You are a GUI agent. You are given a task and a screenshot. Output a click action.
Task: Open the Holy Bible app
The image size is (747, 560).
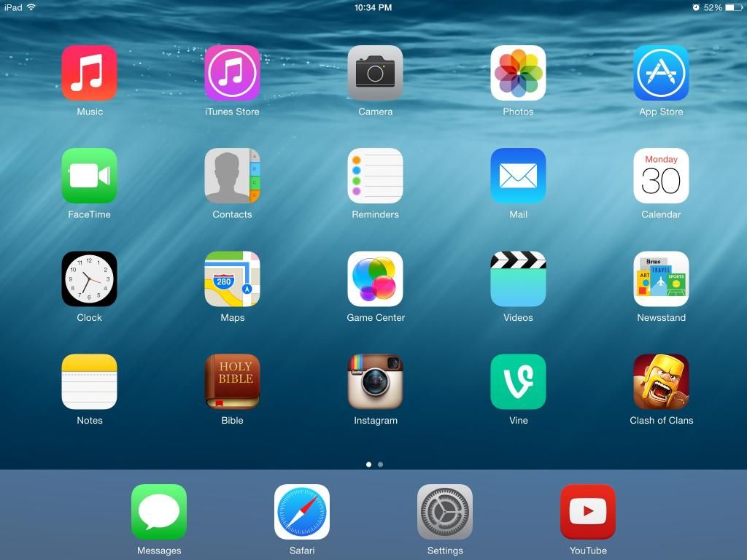pyautogui.click(x=232, y=381)
